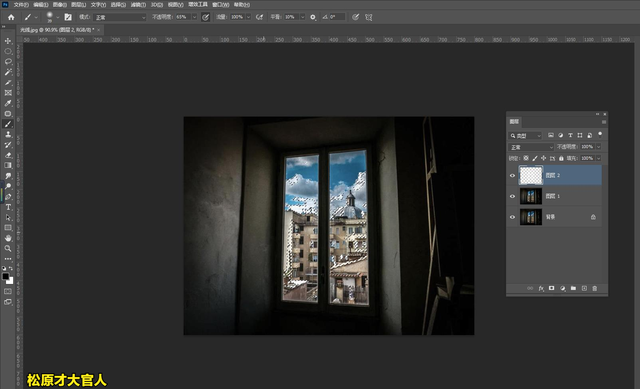
Task: Select the Eraser tool
Action: [8, 155]
